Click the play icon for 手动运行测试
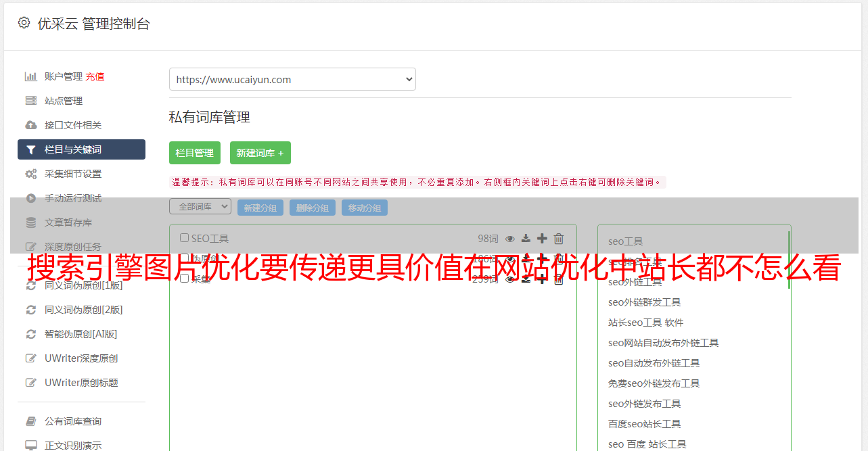The width and height of the screenshot is (868, 451). click(31, 198)
